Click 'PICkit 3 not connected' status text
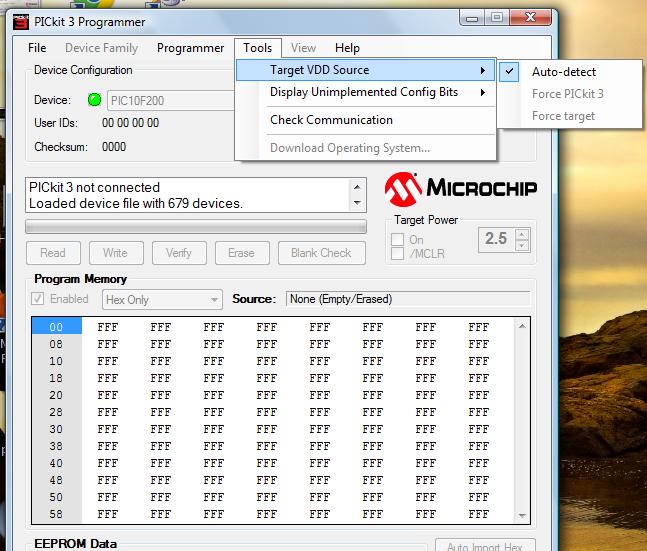The image size is (647, 551). click(94, 187)
